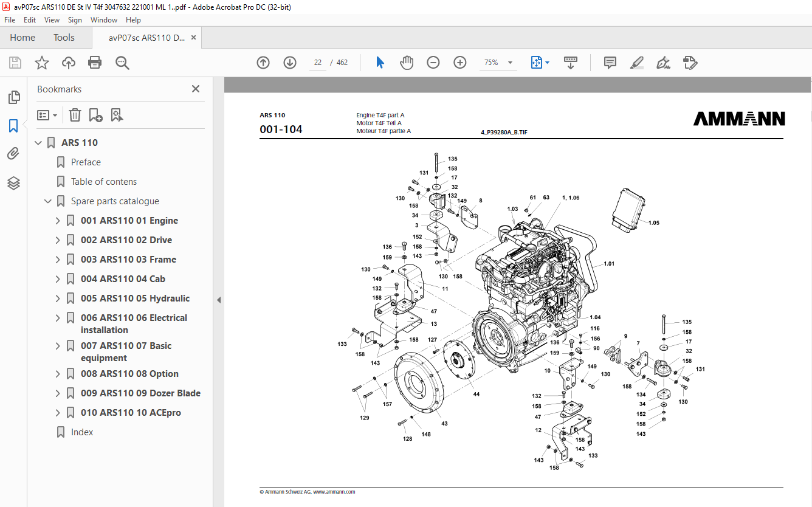Select 010 ARS110 10 ACEpro bookmark
Viewport: 812px width, 507px height.
pos(131,413)
